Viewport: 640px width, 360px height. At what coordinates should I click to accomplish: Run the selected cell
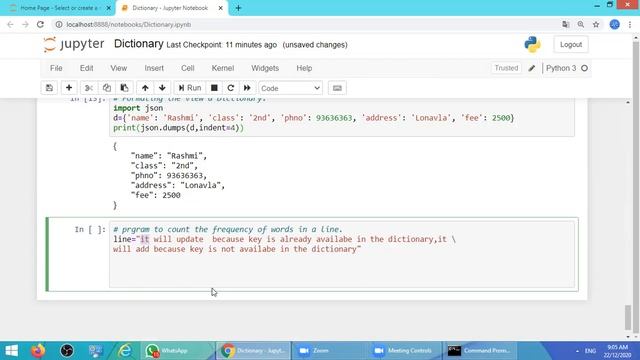[x=190, y=88]
